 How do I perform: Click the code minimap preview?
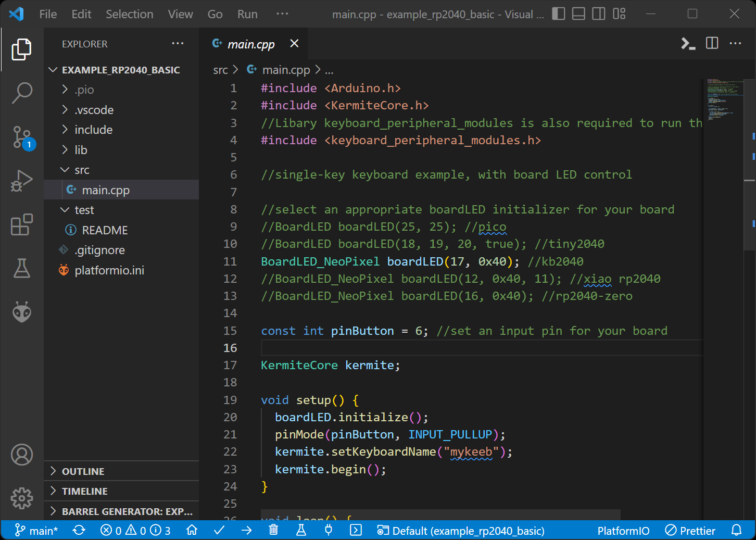click(x=725, y=99)
